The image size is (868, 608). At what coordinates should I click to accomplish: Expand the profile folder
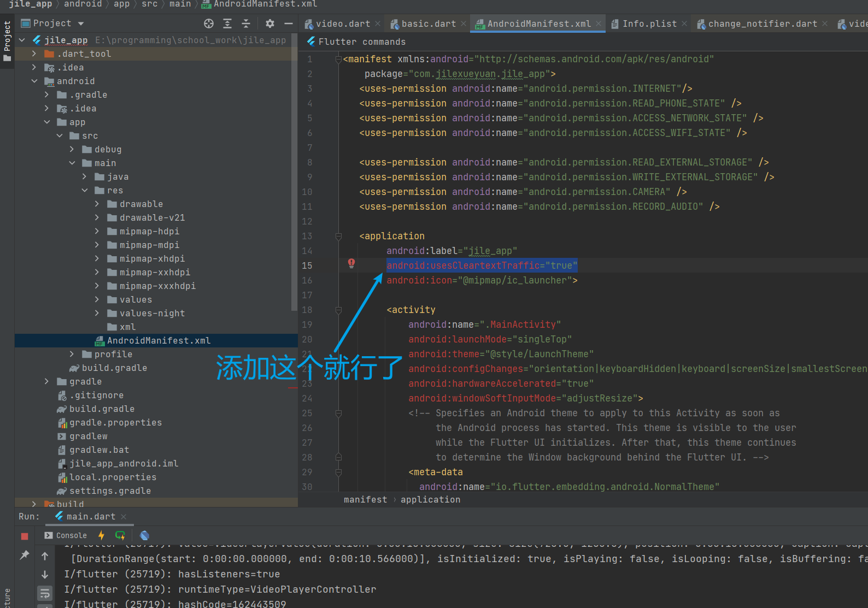[x=72, y=354]
